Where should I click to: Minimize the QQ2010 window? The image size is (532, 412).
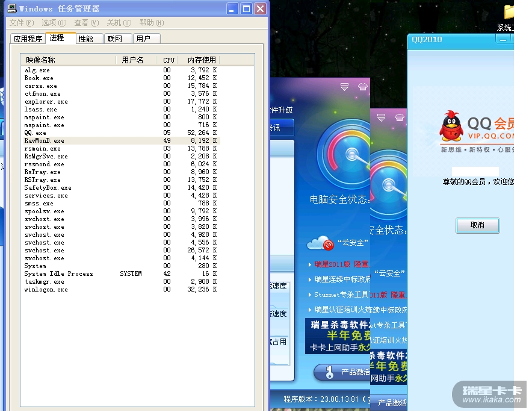(x=503, y=40)
